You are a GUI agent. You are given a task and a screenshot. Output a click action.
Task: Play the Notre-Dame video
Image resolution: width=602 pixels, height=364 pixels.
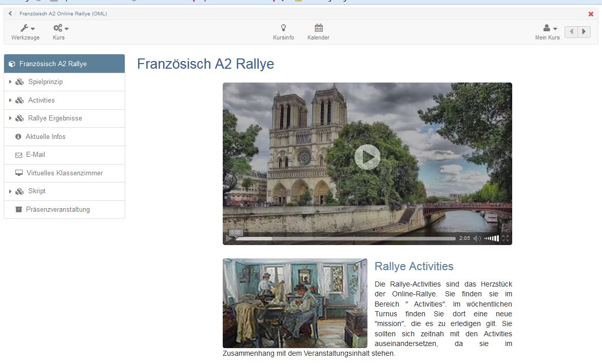[367, 157]
